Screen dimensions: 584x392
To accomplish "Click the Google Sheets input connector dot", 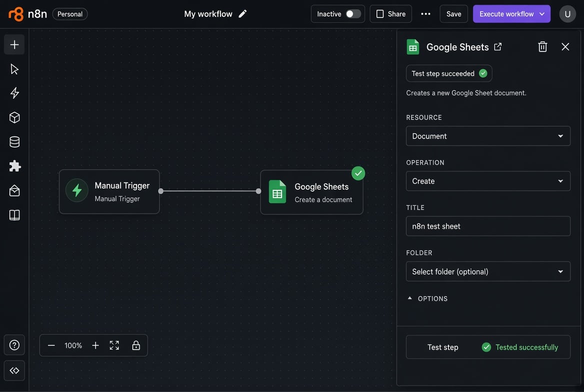I will pos(258,191).
